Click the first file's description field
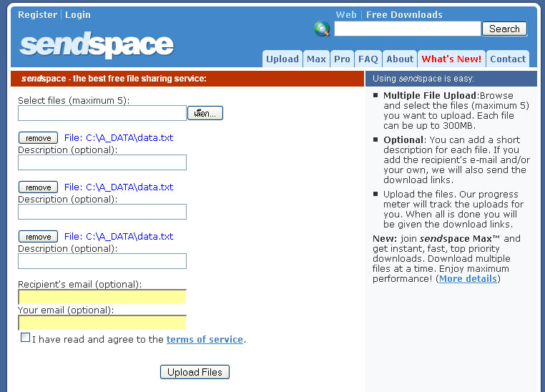 click(x=102, y=162)
